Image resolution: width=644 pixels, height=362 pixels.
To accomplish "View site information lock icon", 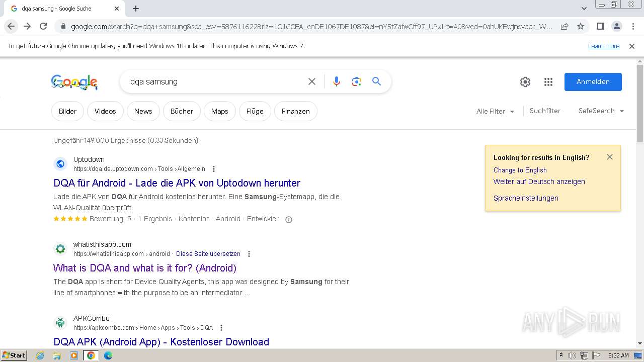I will [62, 26].
